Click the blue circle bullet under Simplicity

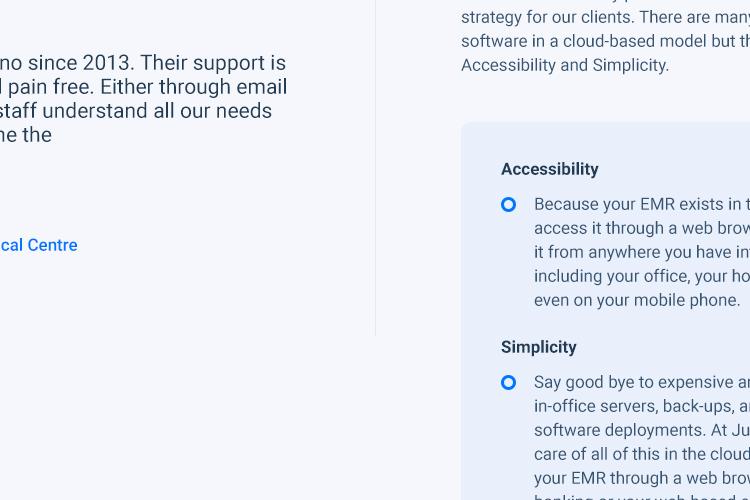pyautogui.click(x=508, y=383)
